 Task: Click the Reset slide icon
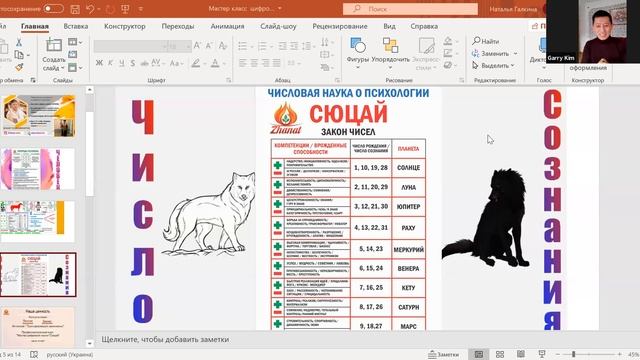point(73,54)
